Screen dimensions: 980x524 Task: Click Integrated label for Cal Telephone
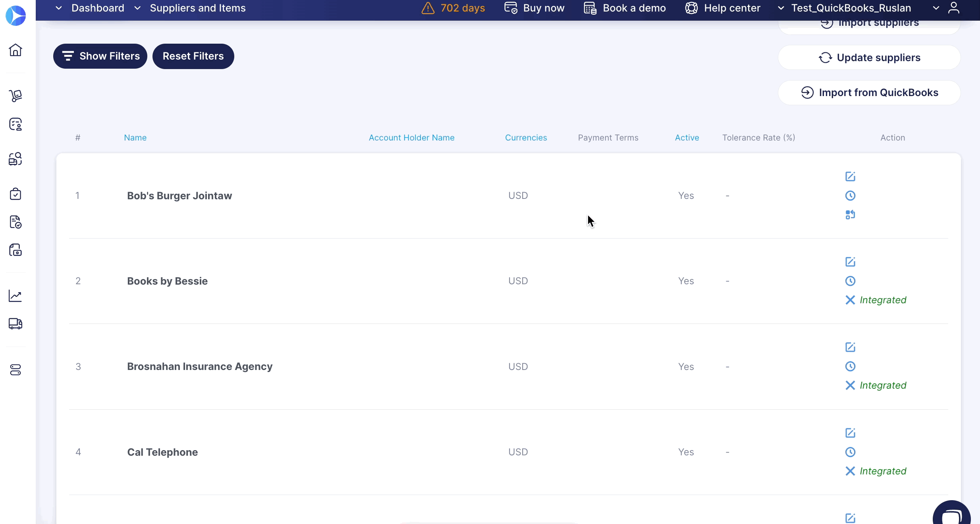point(883,471)
